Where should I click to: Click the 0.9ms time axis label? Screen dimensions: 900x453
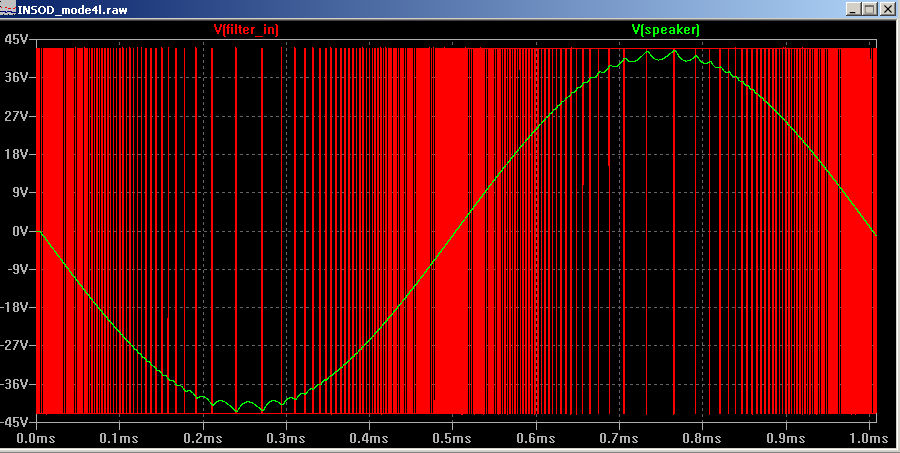786,439
